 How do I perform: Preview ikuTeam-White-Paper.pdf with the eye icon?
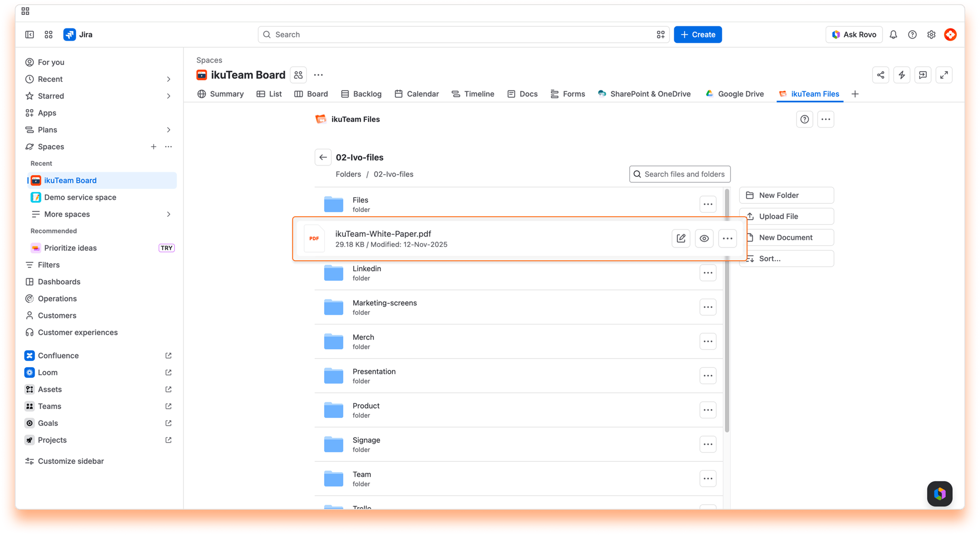pos(704,238)
